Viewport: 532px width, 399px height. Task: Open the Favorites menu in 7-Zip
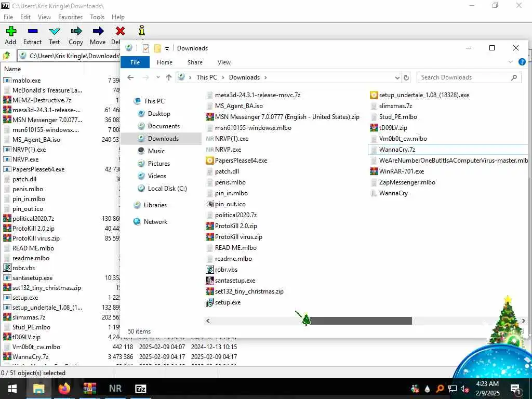pos(70,17)
